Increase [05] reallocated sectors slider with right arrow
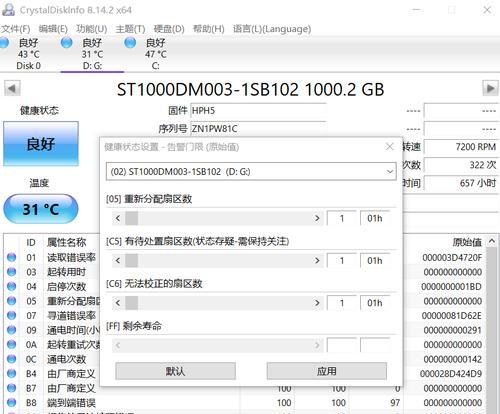500x414 pixels. 317,218
